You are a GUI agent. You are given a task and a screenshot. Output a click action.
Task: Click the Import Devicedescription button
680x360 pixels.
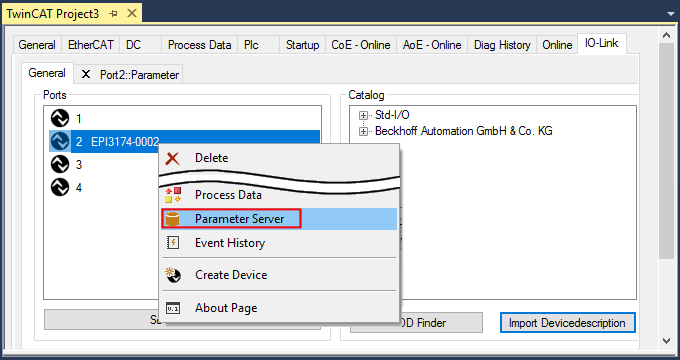point(567,323)
